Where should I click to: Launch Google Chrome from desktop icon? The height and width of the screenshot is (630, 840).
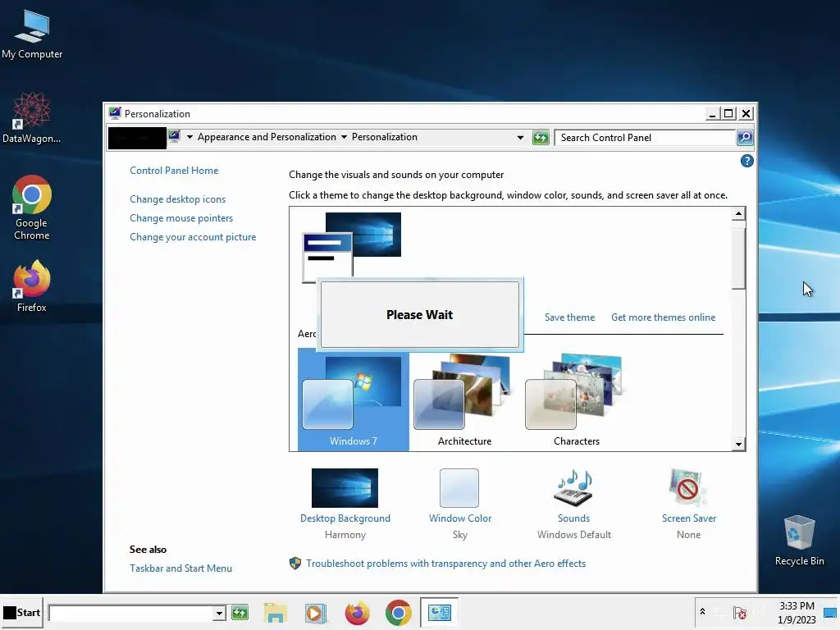[32, 208]
